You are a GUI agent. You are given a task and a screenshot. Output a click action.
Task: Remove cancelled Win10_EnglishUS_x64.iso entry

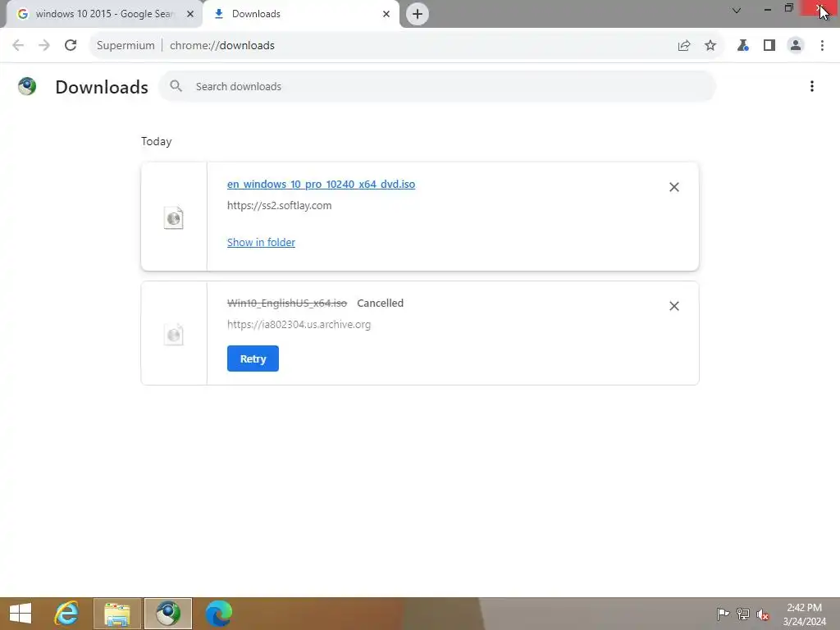coord(674,306)
